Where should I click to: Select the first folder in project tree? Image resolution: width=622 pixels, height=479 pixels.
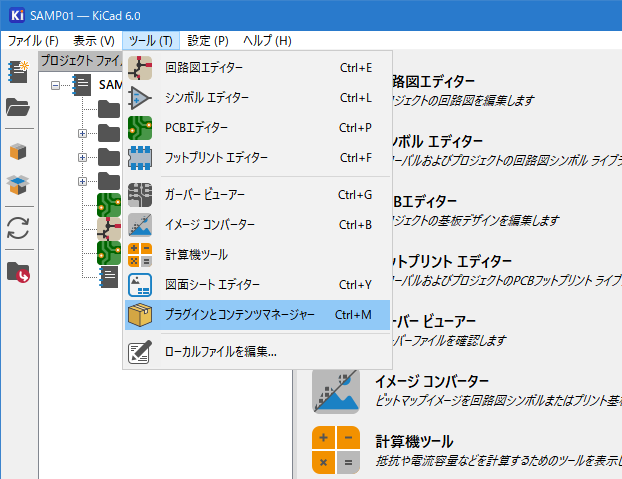coord(109,109)
